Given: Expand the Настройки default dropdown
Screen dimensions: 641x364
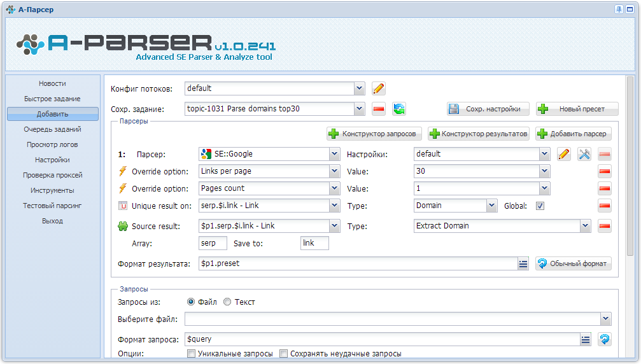Looking at the screenshot, I should tap(544, 154).
